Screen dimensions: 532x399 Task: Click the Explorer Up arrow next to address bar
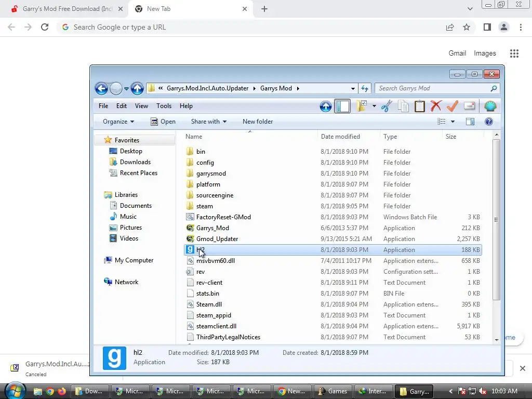[x=137, y=88]
